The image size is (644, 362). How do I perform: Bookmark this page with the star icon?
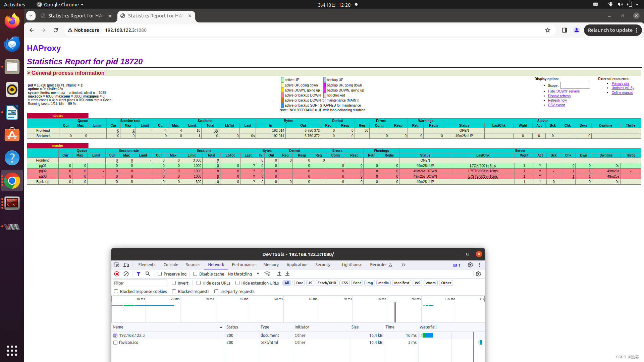click(548, 30)
